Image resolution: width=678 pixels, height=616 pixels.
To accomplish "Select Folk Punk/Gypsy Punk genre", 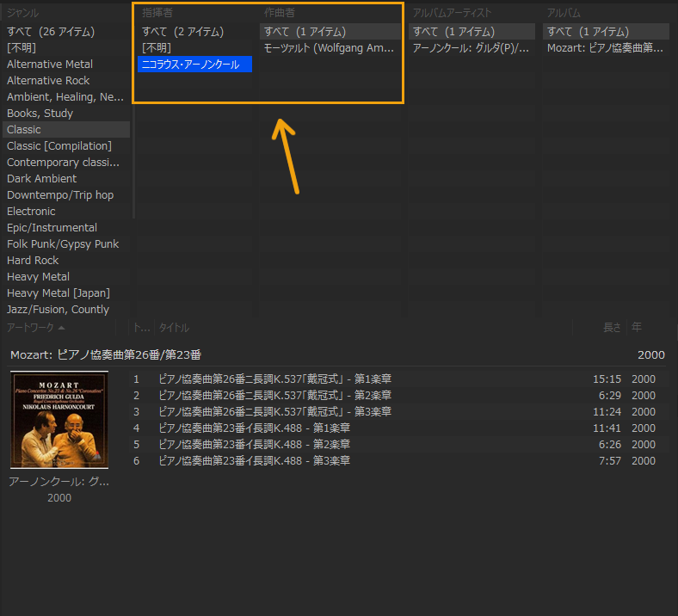I will click(66, 244).
